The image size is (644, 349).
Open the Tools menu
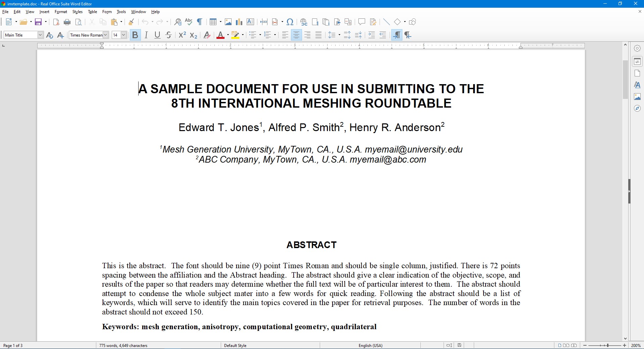click(x=121, y=12)
